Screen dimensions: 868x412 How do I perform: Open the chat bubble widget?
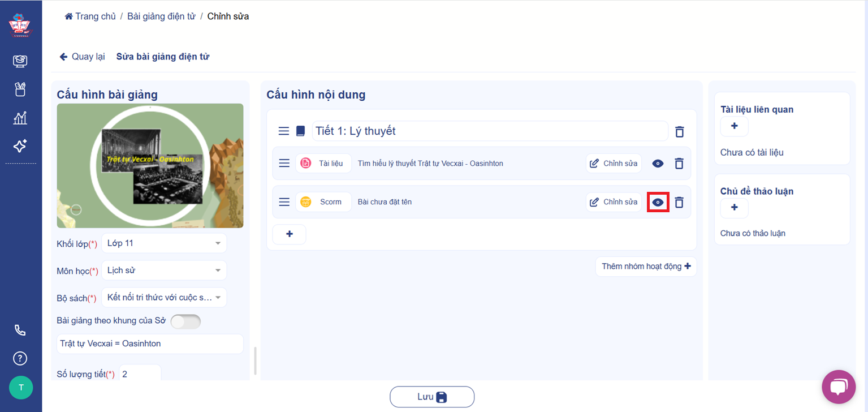click(839, 387)
